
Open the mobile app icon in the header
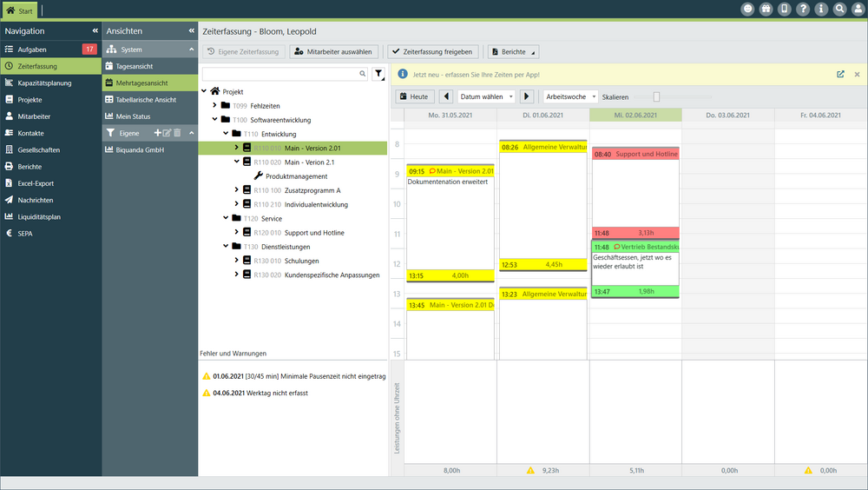click(785, 10)
